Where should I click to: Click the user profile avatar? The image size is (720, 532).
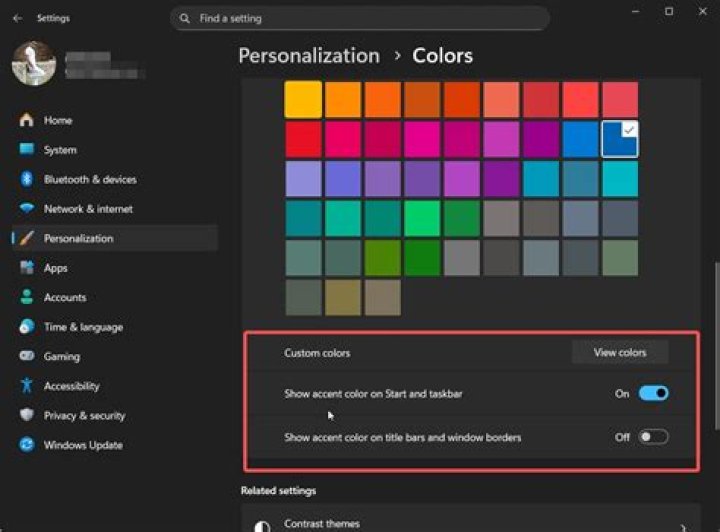click(34, 63)
